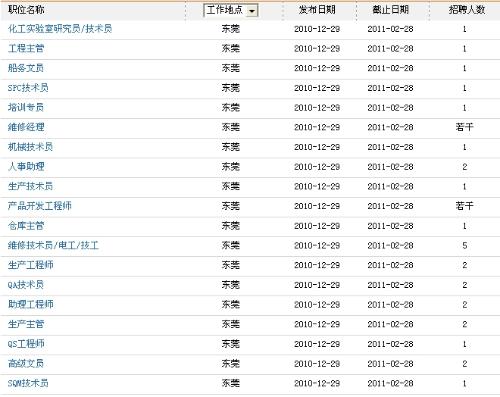500x397 pixels.
Task: Open the 助理工程师 job posting
Action: click(30, 304)
